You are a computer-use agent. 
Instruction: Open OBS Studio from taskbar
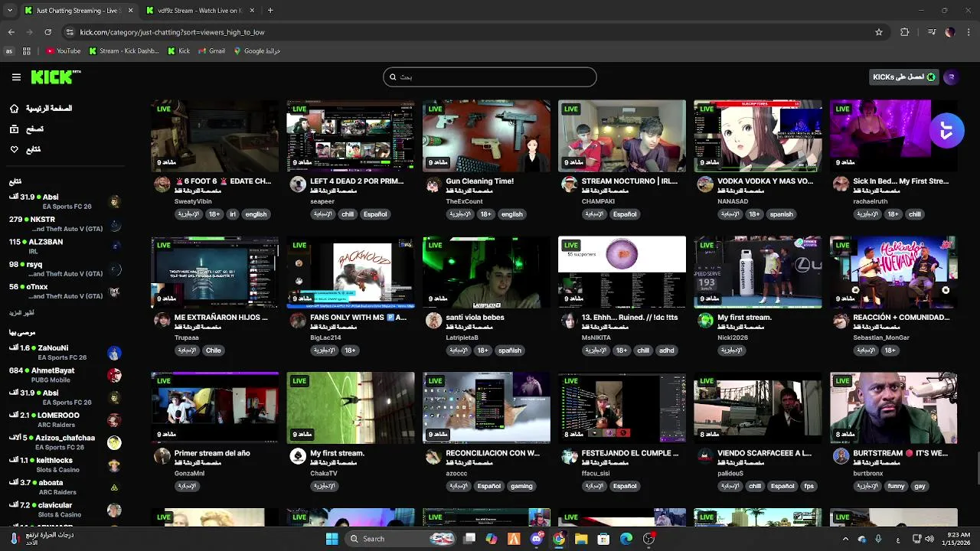point(648,539)
